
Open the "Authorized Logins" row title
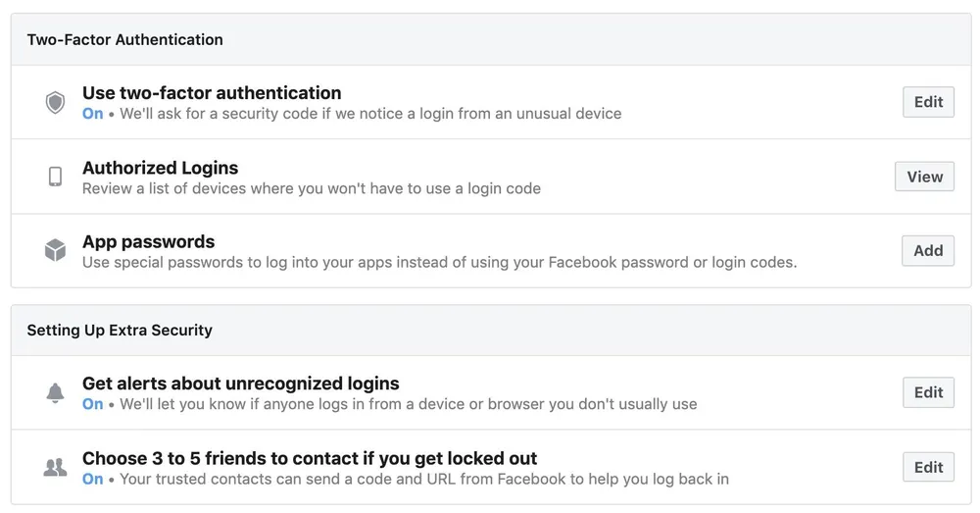[x=160, y=168]
